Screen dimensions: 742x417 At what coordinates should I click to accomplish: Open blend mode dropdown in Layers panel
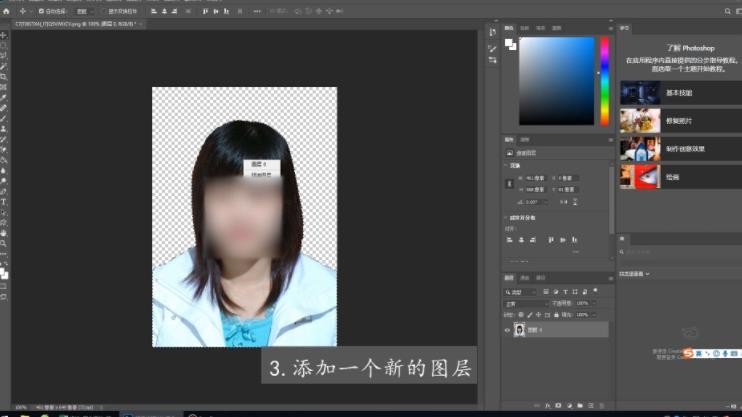(526, 303)
